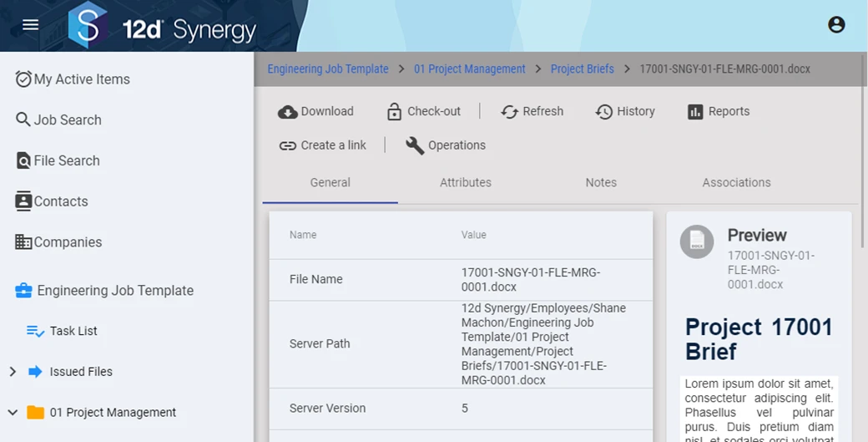Click the Check-out button label
868x442 pixels.
(x=434, y=111)
